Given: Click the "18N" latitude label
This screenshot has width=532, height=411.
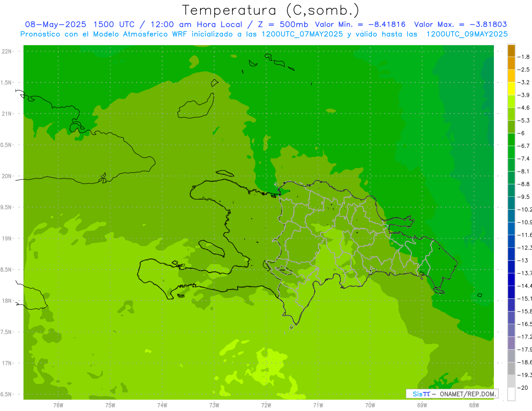Looking at the screenshot, I should coord(7,301).
